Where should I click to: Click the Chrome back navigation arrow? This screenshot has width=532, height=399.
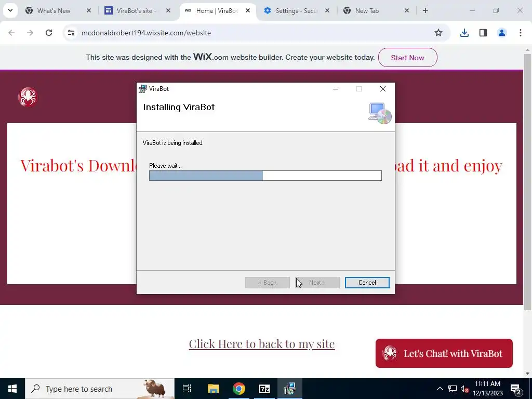(x=11, y=33)
